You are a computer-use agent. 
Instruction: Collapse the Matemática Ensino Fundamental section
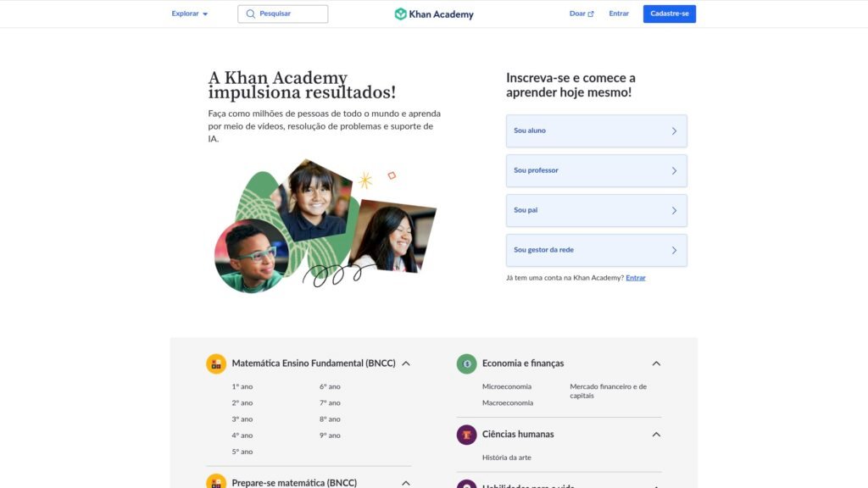pyautogui.click(x=406, y=363)
